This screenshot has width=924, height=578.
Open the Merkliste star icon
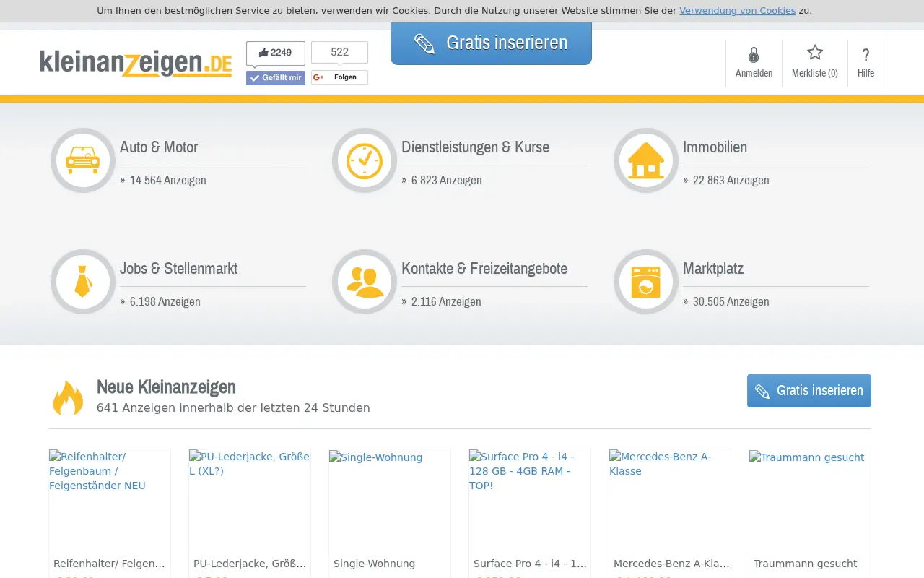815,53
